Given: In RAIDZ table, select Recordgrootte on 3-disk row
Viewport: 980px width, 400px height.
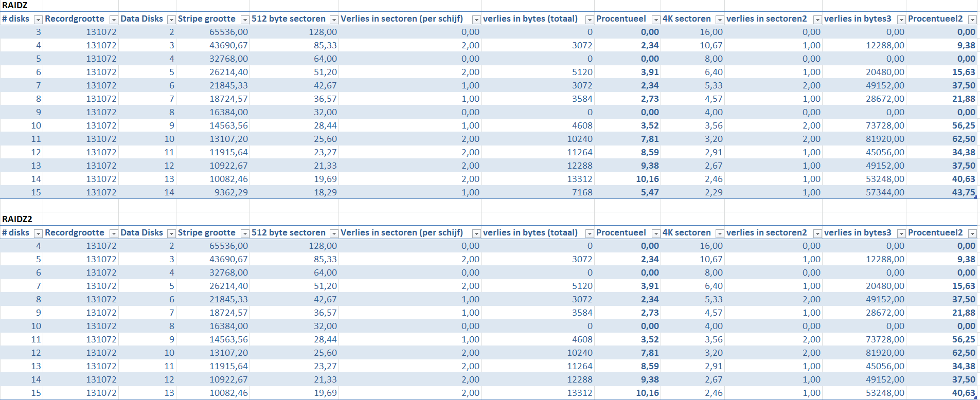Looking at the screenshot, I should tap(81, 32).
